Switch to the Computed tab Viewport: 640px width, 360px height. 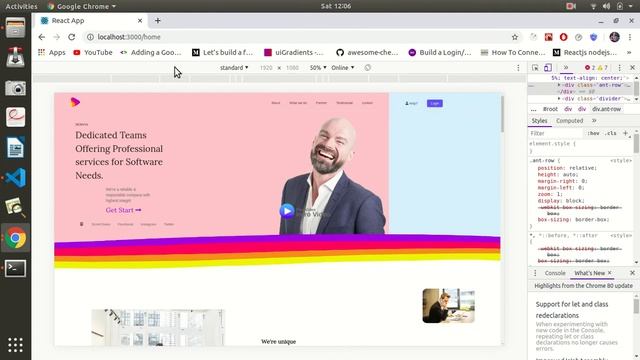569,120
